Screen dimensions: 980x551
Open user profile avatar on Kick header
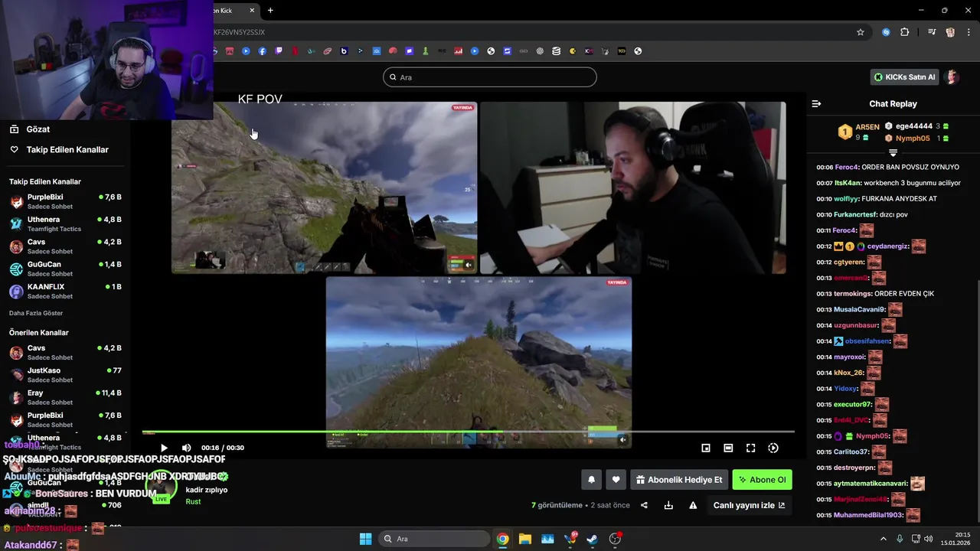click(x=952, y=77)
